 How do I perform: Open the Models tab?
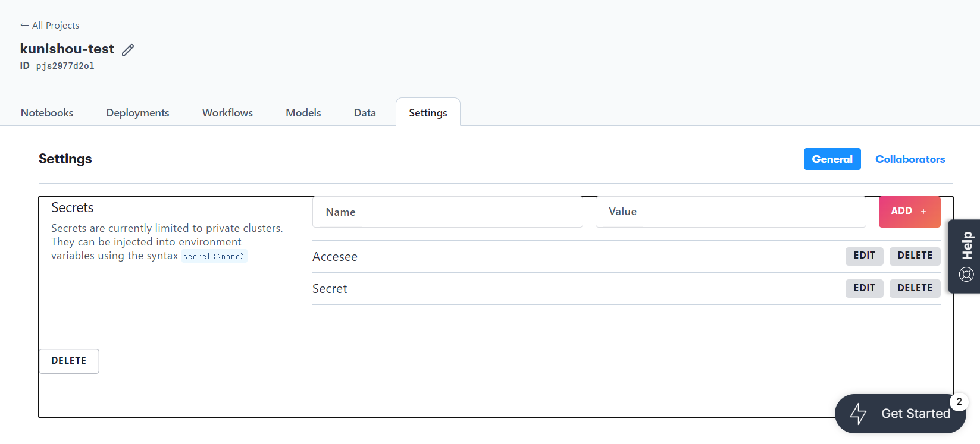coord(303,113)
